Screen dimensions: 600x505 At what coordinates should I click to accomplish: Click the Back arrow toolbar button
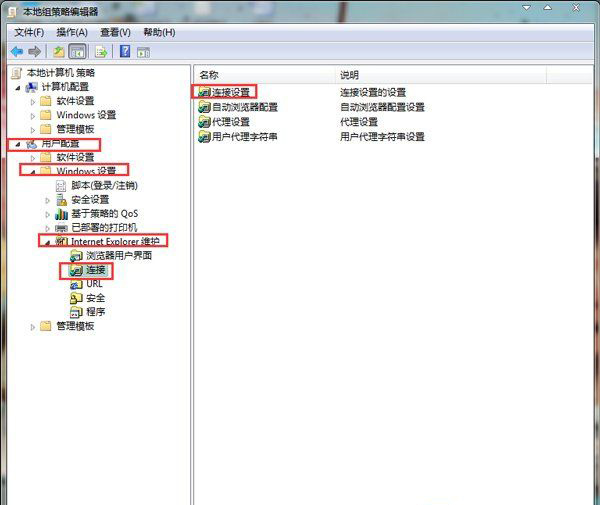[17, 51]
